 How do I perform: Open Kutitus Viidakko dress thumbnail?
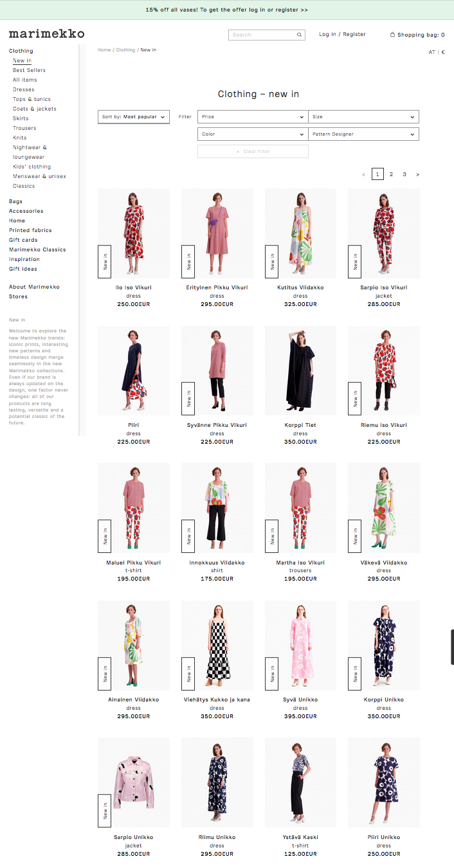click(300, 233)
